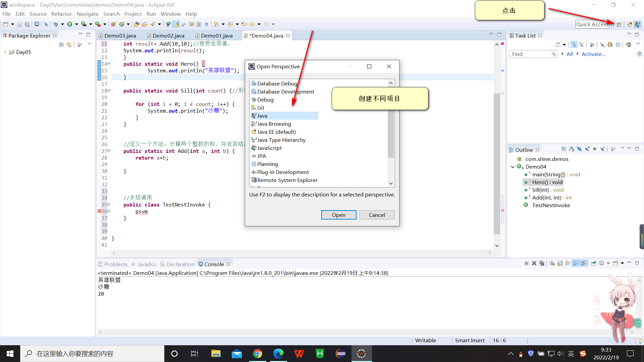Click the All filter link in Task List
The image size is (644, 362).
pos(570,54)
